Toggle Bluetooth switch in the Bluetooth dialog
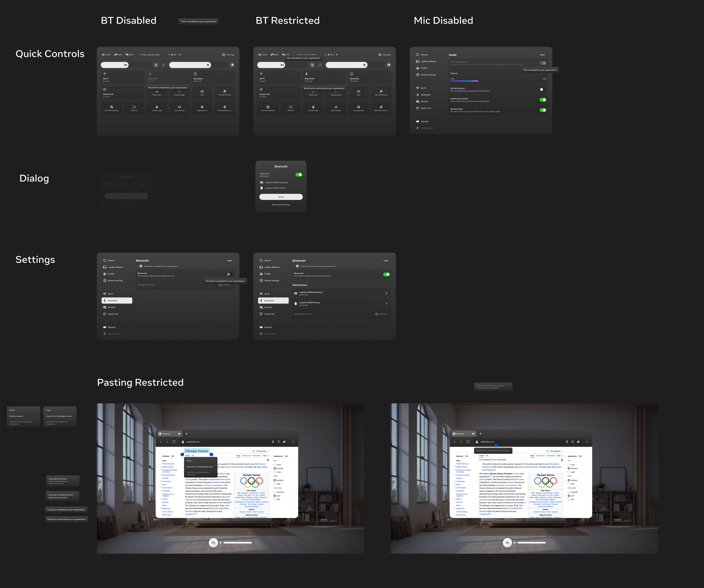The width and height of the screenshot is (704, 588). (299, 175)
